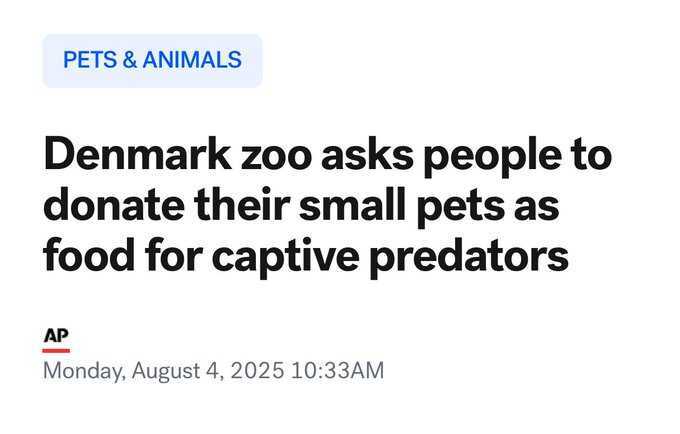Screen dimensions: 680x434
Task: Click "captive" in the headline
Action: pyautogui.click(x=285, y=257)
